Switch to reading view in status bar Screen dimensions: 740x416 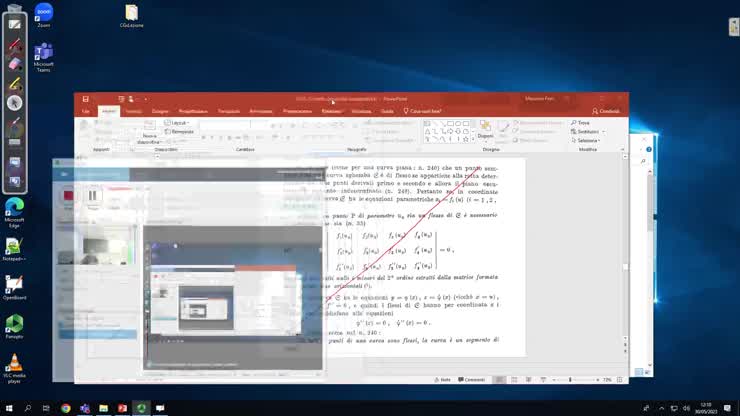(529, 380)
